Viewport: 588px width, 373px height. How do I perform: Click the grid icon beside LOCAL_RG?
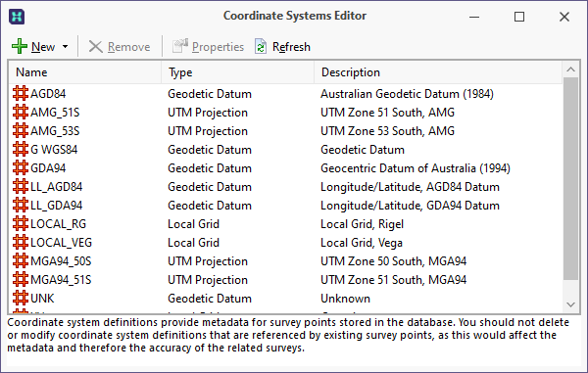click(21, 223)
